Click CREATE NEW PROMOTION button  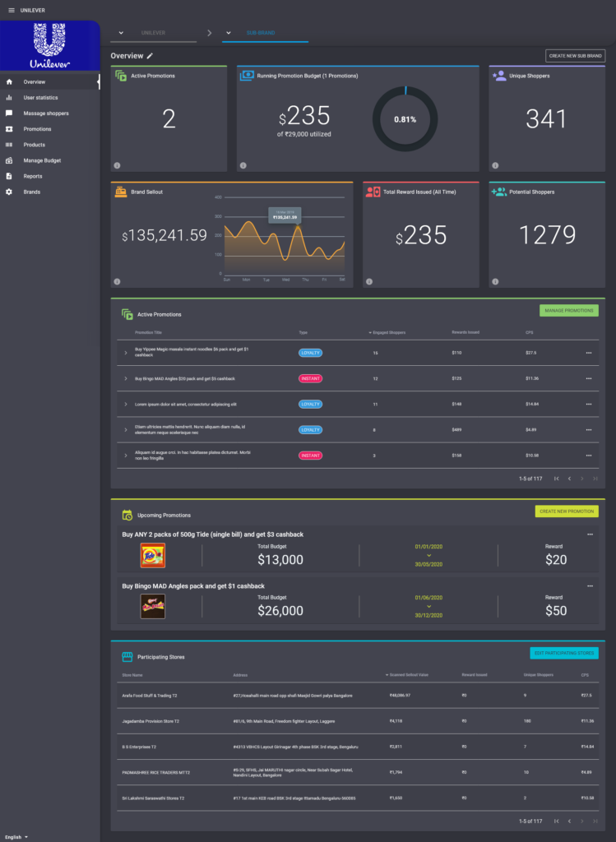pos(567,511)
